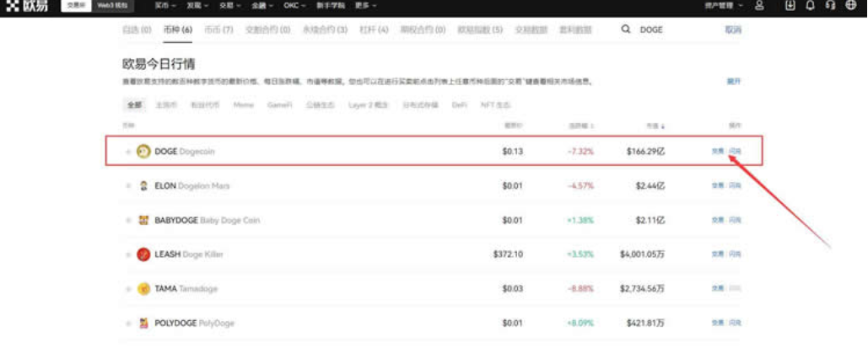Expand the OKC dropdown in top navigation
Viewport: 868px width, 348px height.
point(295,6)
